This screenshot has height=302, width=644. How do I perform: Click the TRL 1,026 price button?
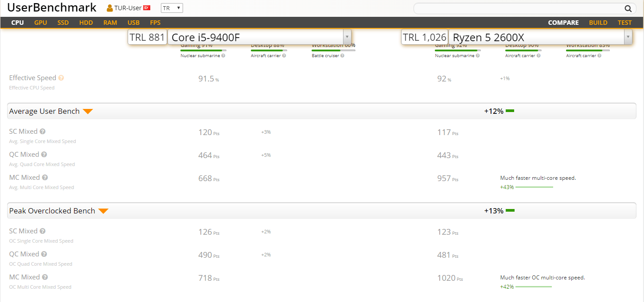tap(425, 38)
